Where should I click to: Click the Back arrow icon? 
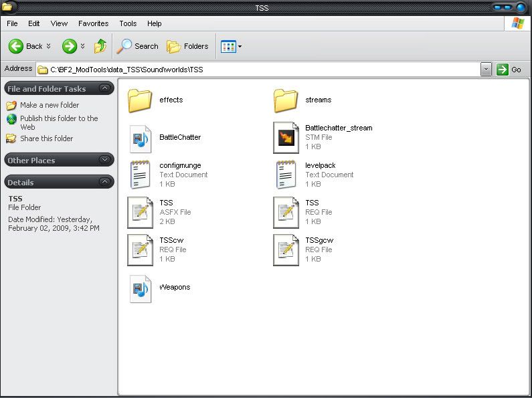[x=16, y=46]
